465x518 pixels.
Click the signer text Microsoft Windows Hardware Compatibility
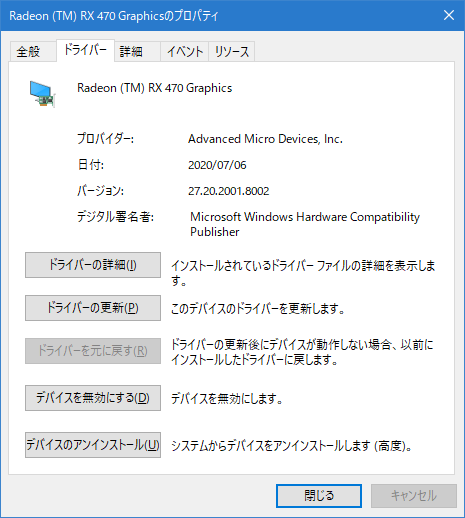[x=305, y=217]
